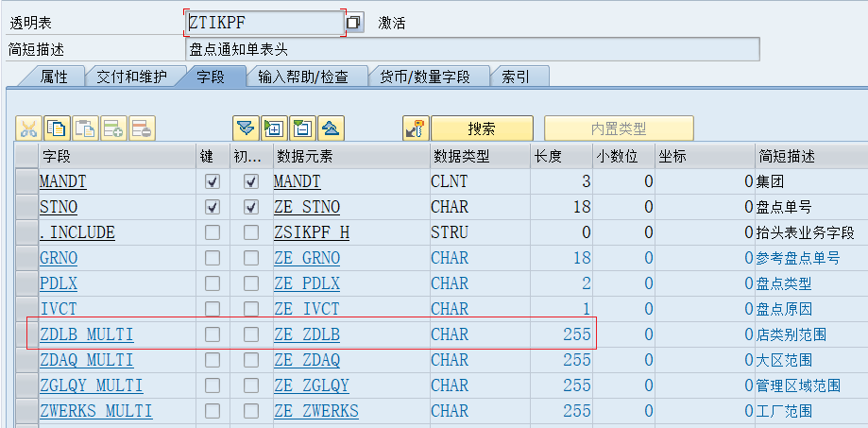Screen dimensions: 868x428
Task: Click the delete row icon
Action: pos(143,128)
